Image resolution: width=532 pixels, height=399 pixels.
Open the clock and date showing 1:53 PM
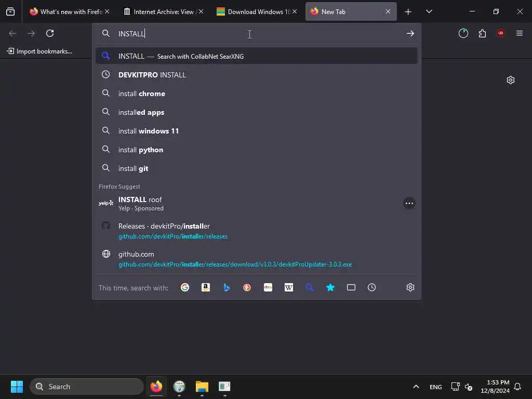click(495, 387)
